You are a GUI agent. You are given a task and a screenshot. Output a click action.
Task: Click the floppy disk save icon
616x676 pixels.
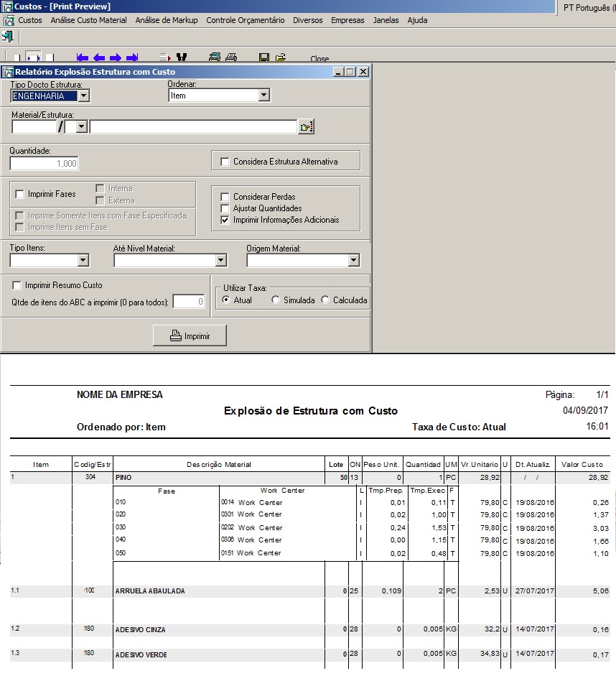click(x=264, y=57)
